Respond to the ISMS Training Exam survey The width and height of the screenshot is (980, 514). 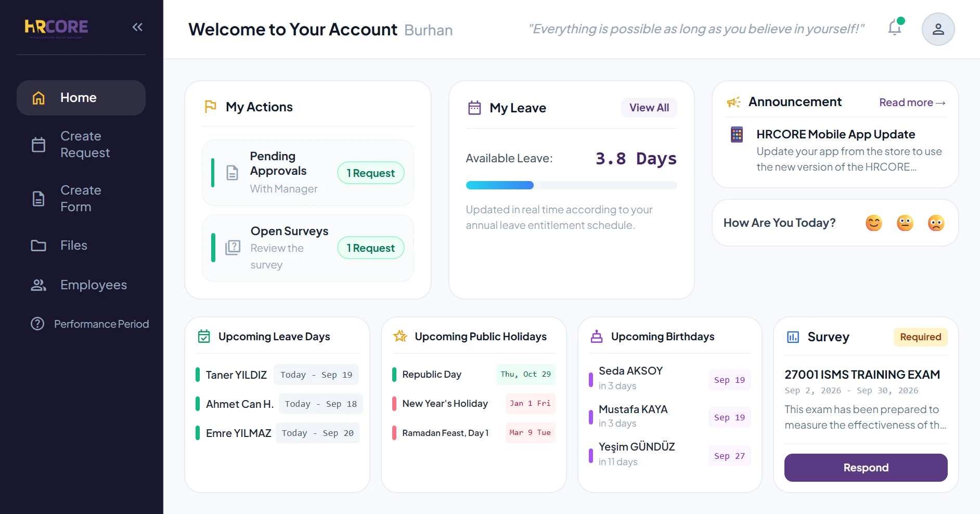click(866, 468)
